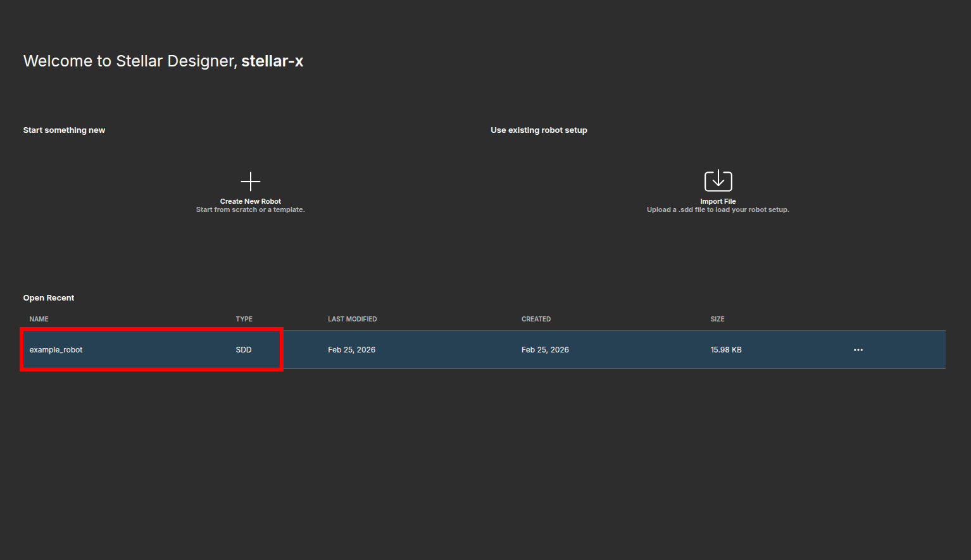Click the Import File download icon
The height and width of the screenshot is (560, 971).
point(718,180)
